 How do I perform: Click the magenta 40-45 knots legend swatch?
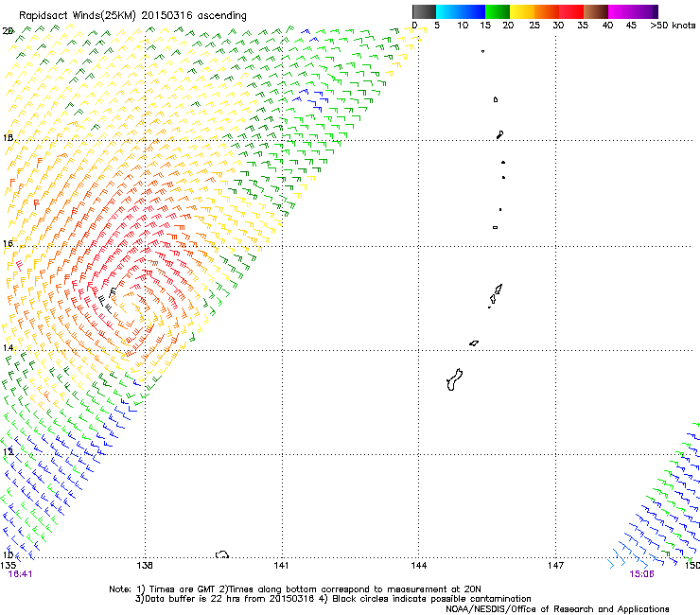coord(621,11)
